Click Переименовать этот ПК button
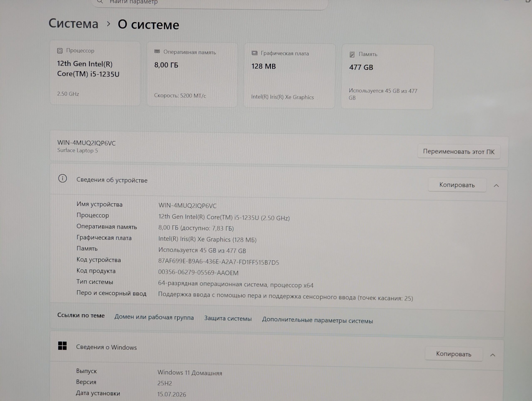This screenshot has height=401, width=532. point(459,152)
